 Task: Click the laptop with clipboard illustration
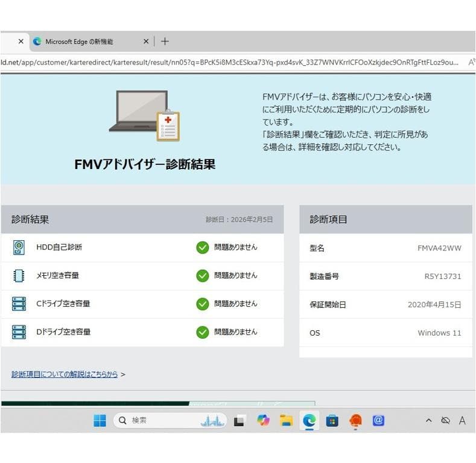click(x=145, y=116)
